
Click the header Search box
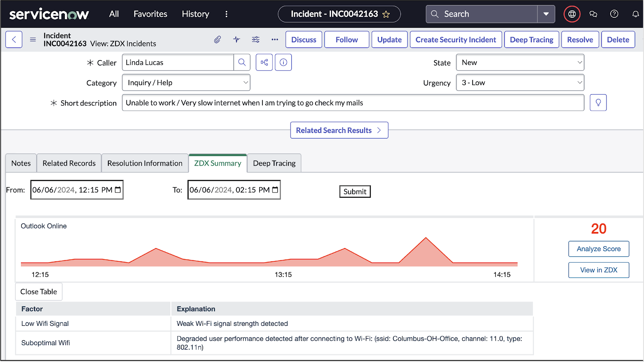click(482, 14)
